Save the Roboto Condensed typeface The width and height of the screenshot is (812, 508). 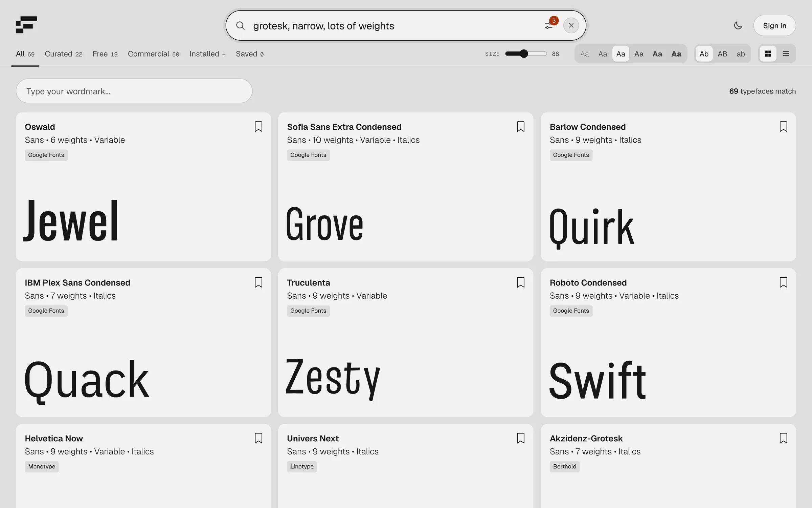coord(783,282)
